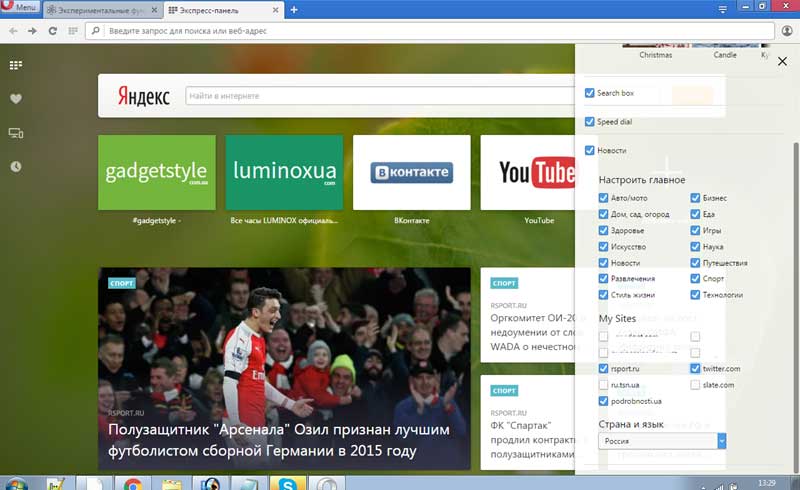
Task: Check the ru.tsn.ua site
Action: coord(604,385)
